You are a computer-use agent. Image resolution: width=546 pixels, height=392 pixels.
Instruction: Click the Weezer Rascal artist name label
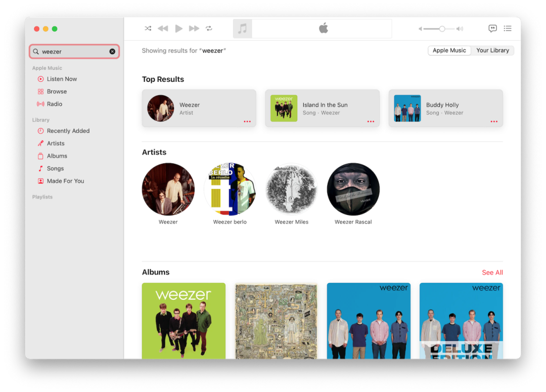[353, 222]
